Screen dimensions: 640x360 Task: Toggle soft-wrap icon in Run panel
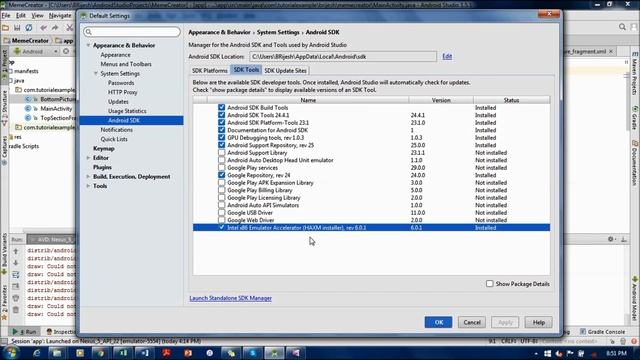pyautogui.click(x=16, y=275)
